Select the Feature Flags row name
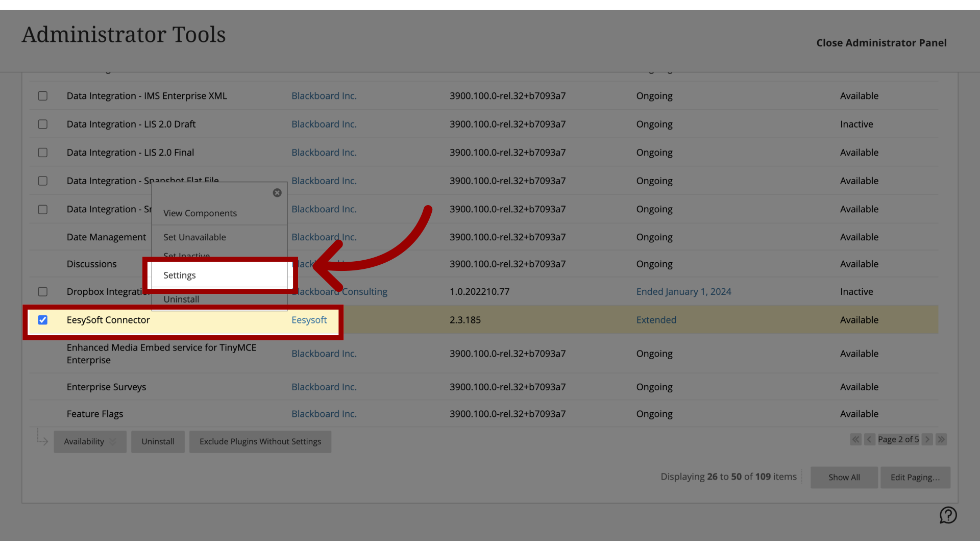 click(x=95, y=414)
